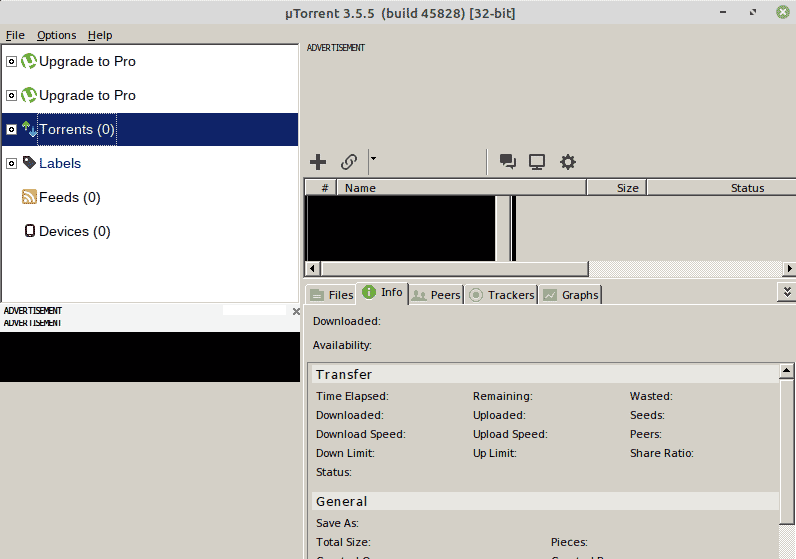Click the Peers tab people icon
Viewport: 796px width, 559px height.
[419, 295]
